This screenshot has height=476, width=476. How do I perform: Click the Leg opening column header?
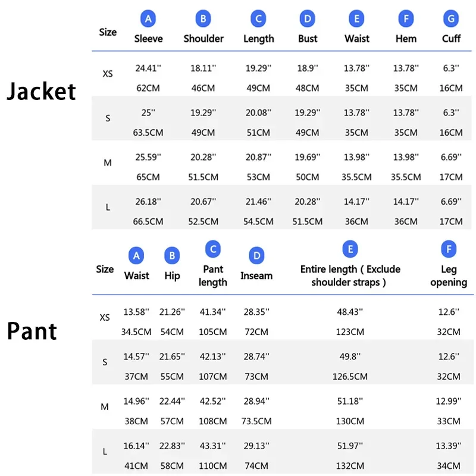pyautogui.click(x=449, y=275)
